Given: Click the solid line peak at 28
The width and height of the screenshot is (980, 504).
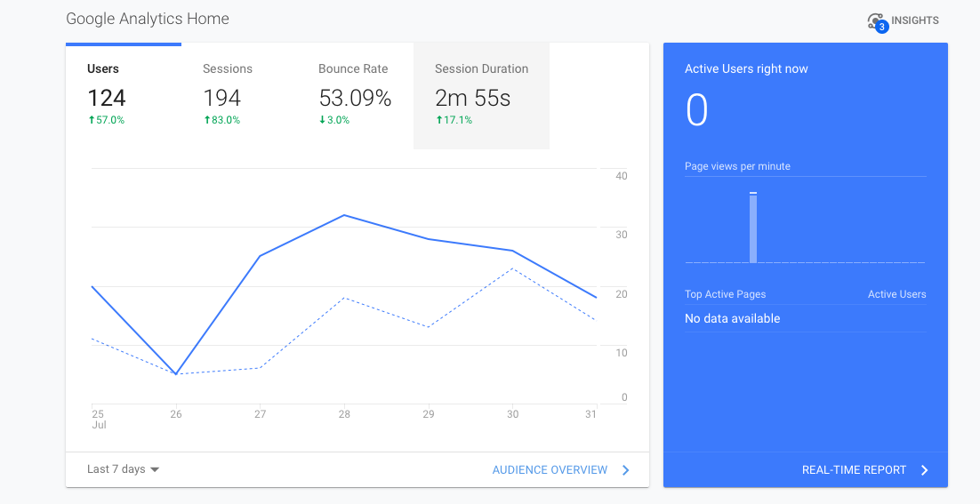Looking at the screenshot, I should pyautogui.click(x=344, y=215).
